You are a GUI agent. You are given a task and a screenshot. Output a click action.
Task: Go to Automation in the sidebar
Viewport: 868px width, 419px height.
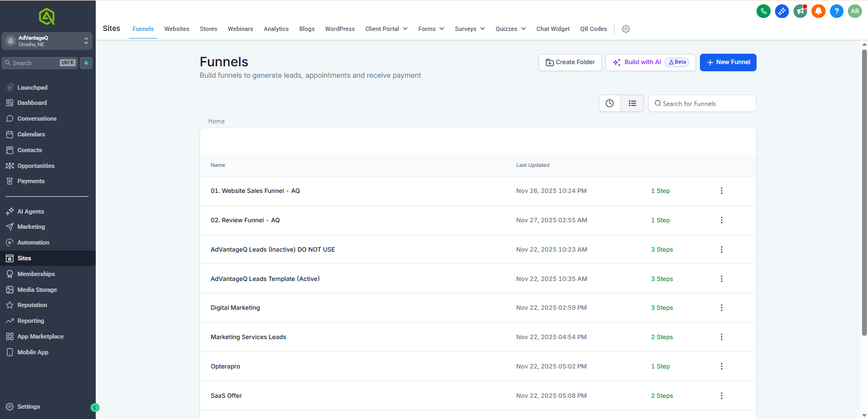33,242
